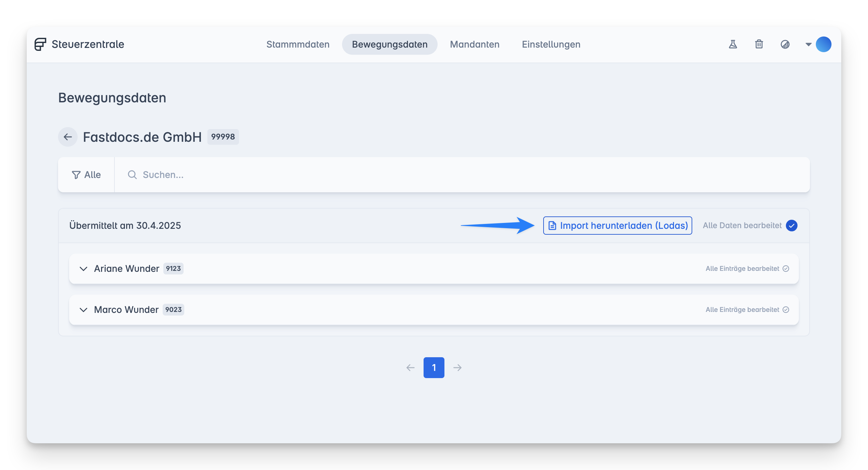Open the account dropdown caret
Viewport: 868px width, 470px height.
point(808,44)
